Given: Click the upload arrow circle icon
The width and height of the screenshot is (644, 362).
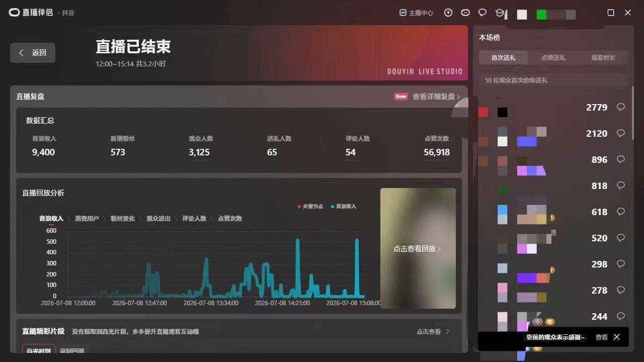Looking at the screenshot, I should [x=448, y=13].
